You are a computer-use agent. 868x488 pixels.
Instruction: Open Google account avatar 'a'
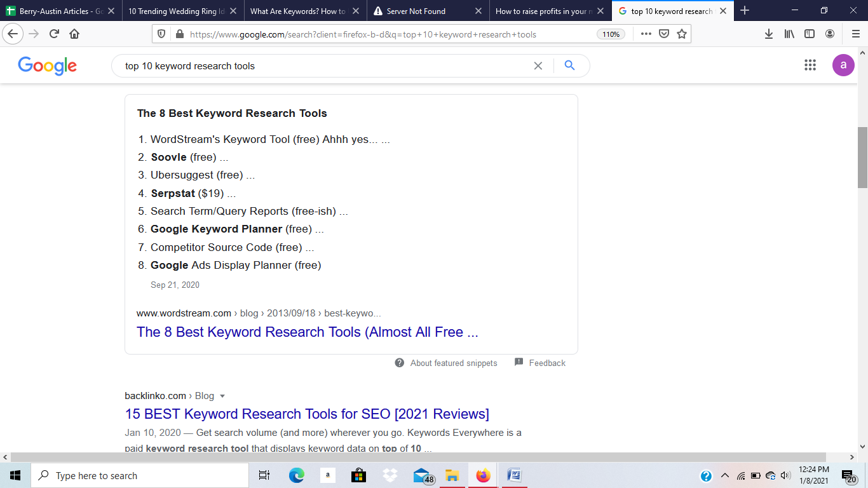pyautogui.click(x=843, y=65)
